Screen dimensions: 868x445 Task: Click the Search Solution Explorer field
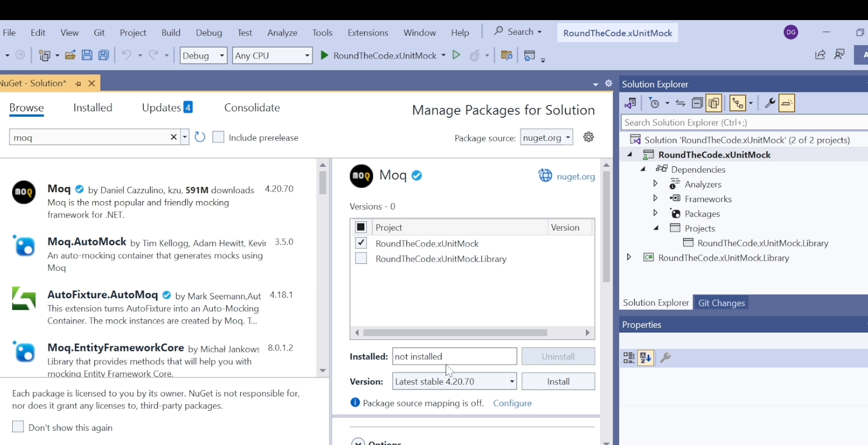pos(744,122)
